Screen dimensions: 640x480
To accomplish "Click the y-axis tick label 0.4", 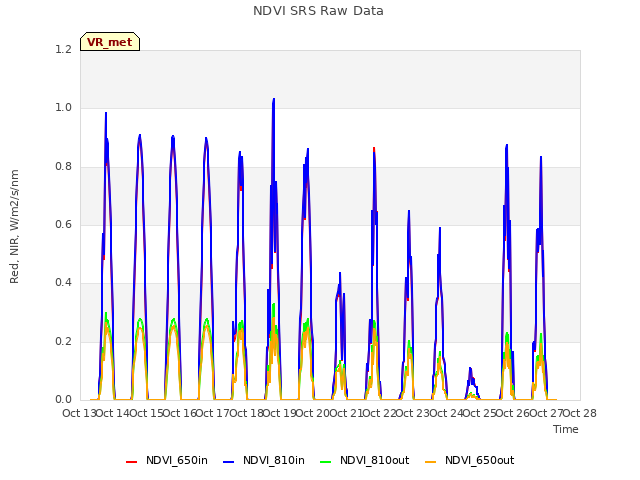I will point(64,283).
